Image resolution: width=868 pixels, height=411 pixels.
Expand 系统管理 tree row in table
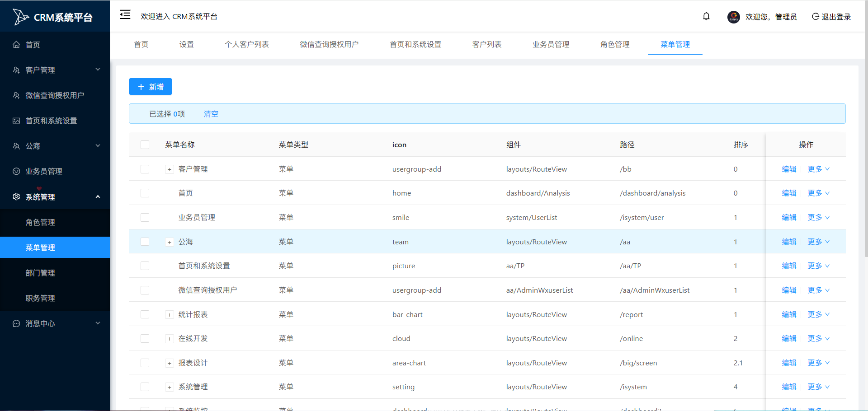(170, 387)
